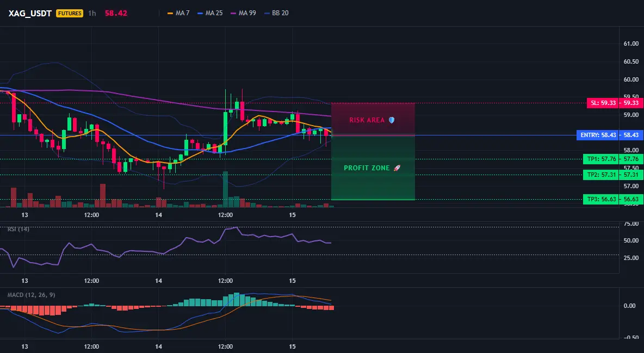
Task: Click the 75.00 RSI axis label
Action: pyautogui.click(x=631, y=224)
